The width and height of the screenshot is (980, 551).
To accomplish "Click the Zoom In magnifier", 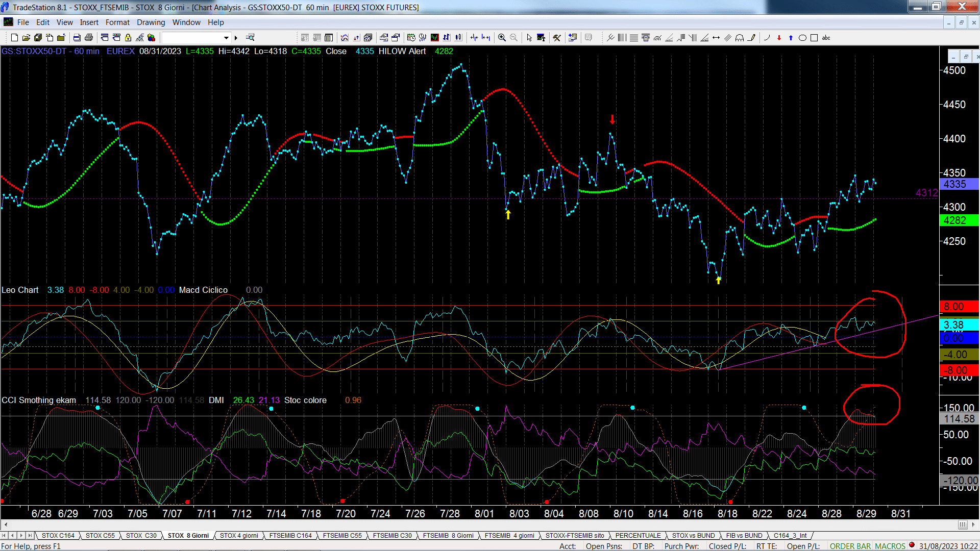I will point(502,38).
